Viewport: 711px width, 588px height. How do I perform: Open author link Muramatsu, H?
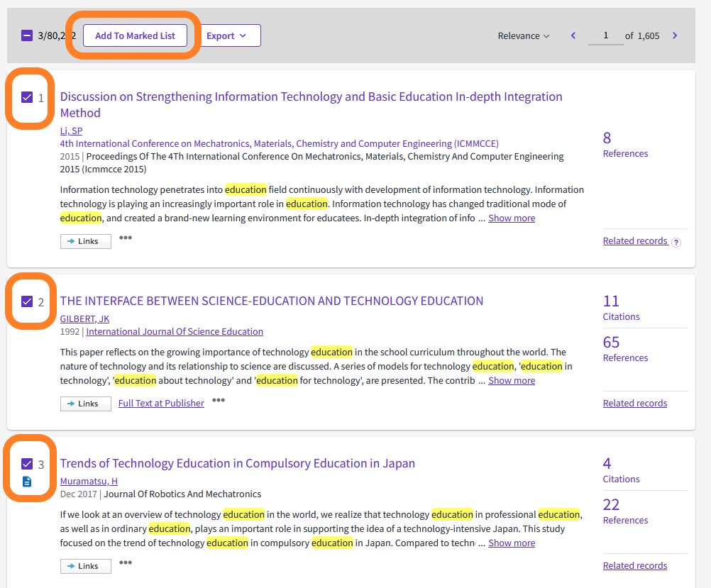[x=89, y=482]
